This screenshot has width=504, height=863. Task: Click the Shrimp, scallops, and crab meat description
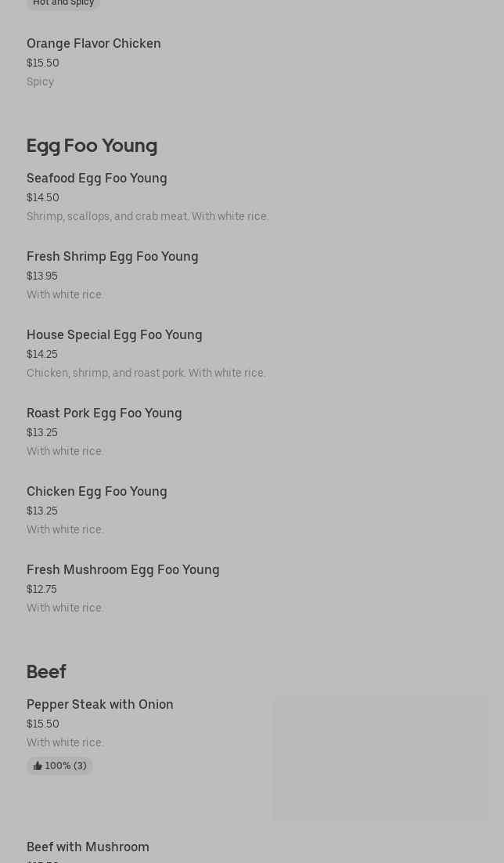pyautogui.click(x=147, y=217)
